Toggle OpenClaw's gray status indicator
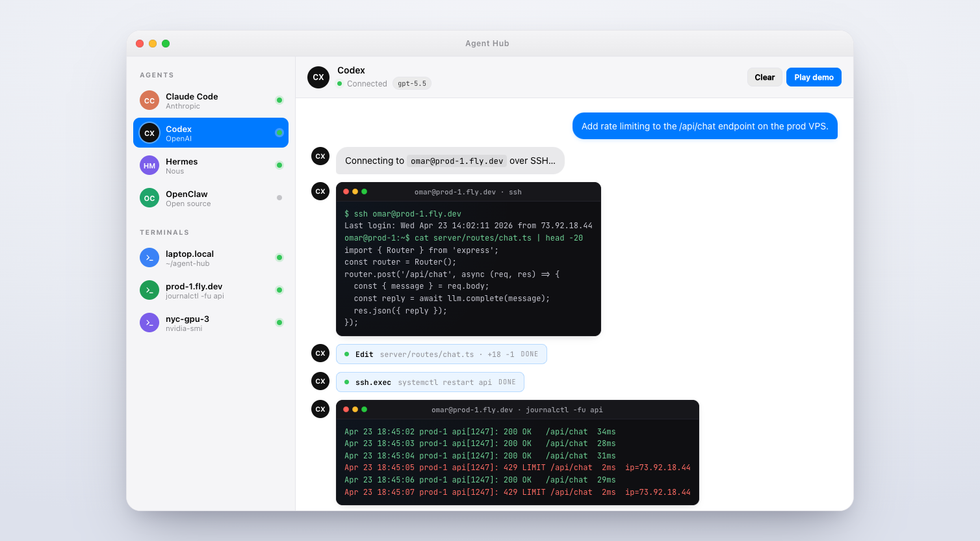 (279, 198)
